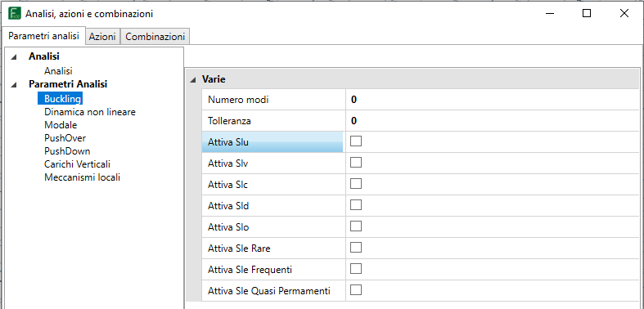Select Meccanismi locali tree entry

[x=82, y=177]
